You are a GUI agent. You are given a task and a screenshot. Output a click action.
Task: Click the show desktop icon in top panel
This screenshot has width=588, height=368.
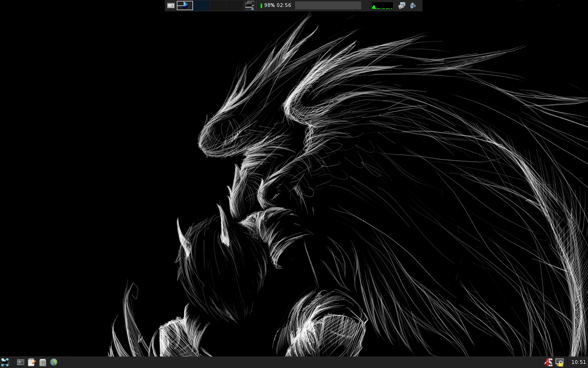pyautogui.click(x=171, y=6)
